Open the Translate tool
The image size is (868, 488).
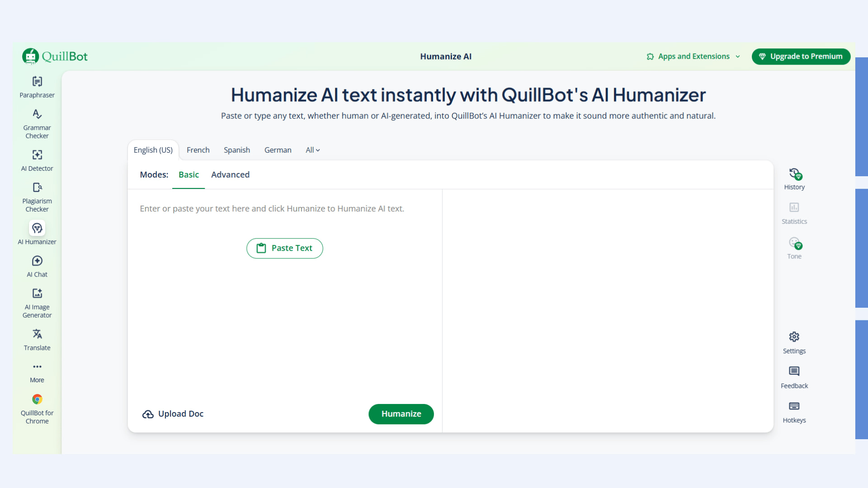37,339
